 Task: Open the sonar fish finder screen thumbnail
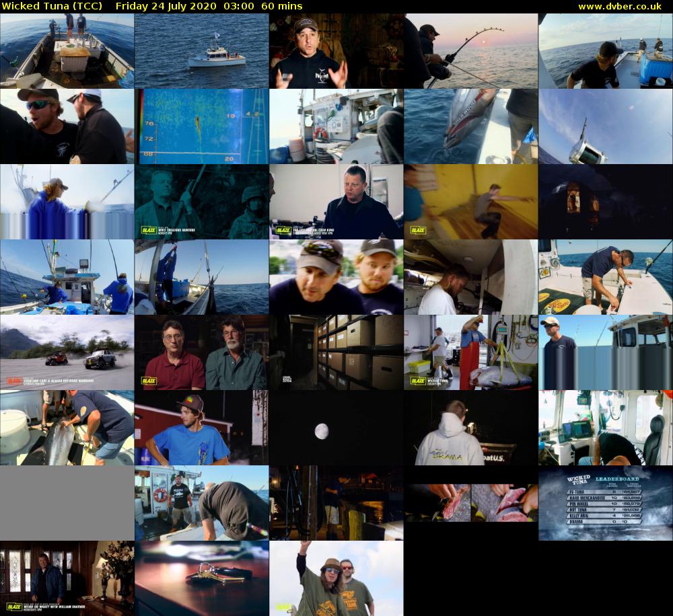[x=202, y=126]
